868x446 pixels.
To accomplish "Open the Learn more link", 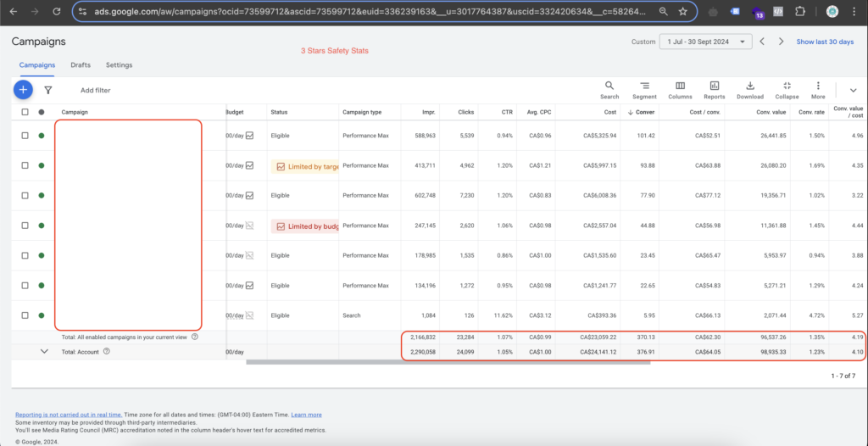I will point(306,415).
